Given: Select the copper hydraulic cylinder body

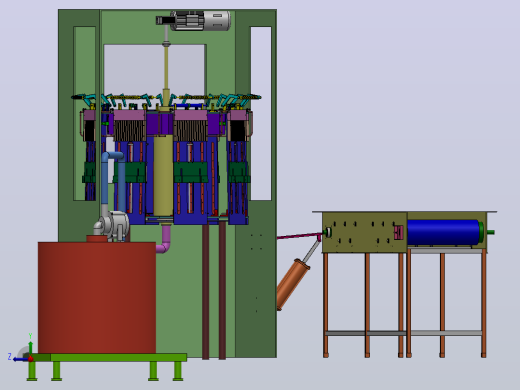Looking at the screenshot, I should (293, 284).
